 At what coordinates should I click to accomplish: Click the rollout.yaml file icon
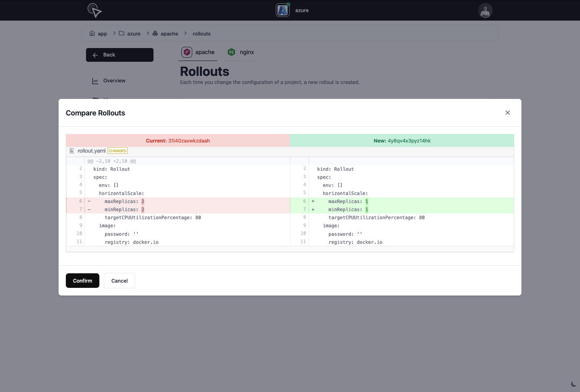tap(72, 151)
